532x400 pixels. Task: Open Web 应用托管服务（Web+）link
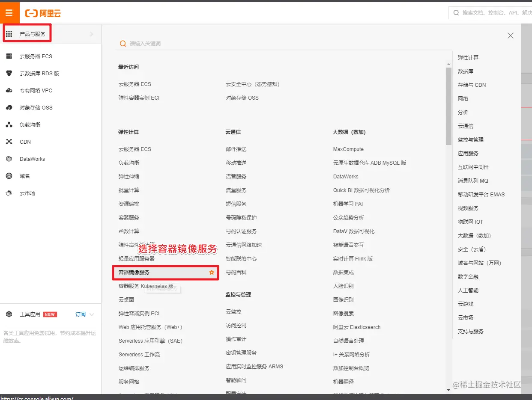click(x=150, y=327)
